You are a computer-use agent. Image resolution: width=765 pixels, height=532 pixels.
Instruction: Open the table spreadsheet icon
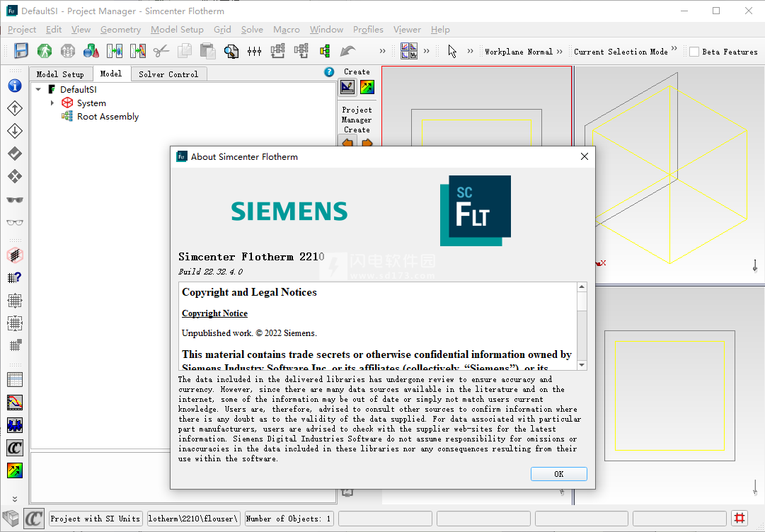coord(15,379)
